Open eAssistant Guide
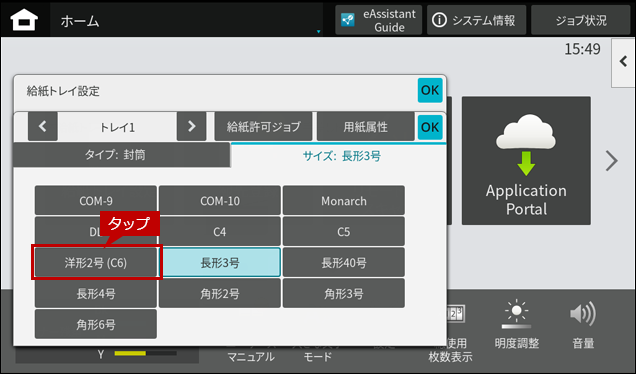 378,20
